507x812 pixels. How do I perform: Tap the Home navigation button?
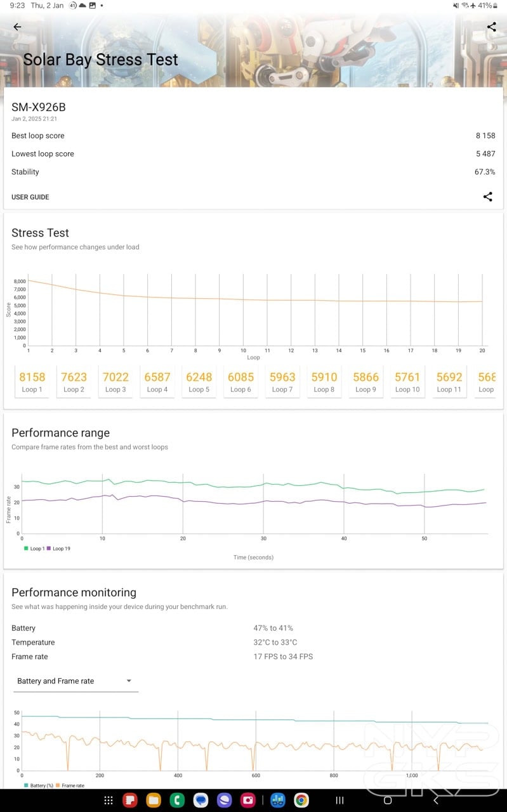click(x=388, y=801)
